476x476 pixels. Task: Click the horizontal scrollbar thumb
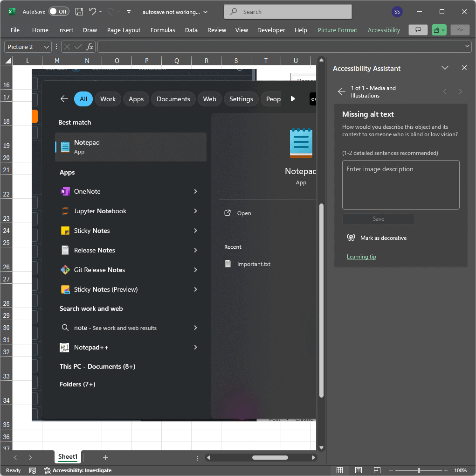point(270,457)
